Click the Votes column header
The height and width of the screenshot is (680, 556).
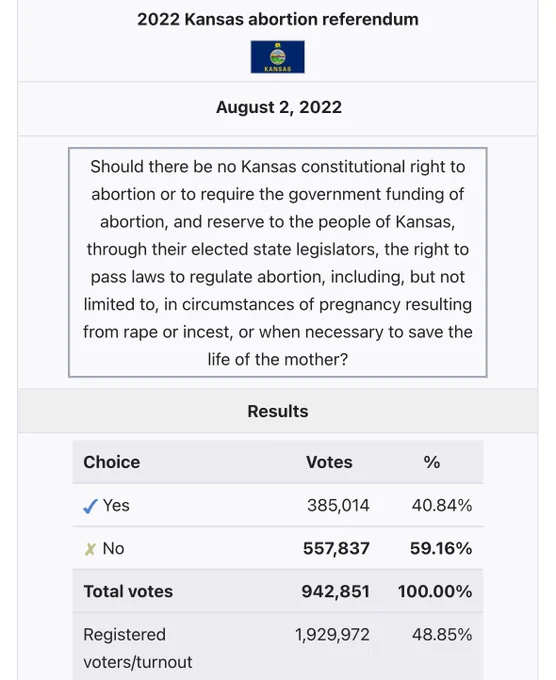point(329,462)
